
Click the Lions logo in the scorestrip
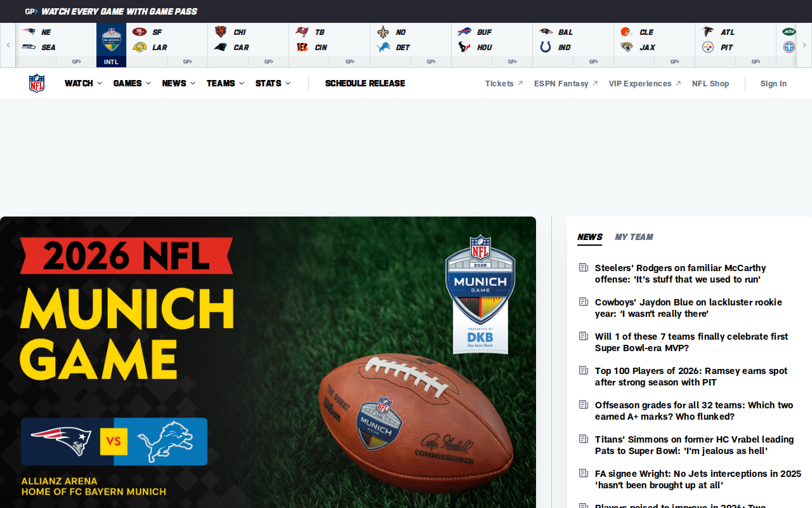click(383, 47)
